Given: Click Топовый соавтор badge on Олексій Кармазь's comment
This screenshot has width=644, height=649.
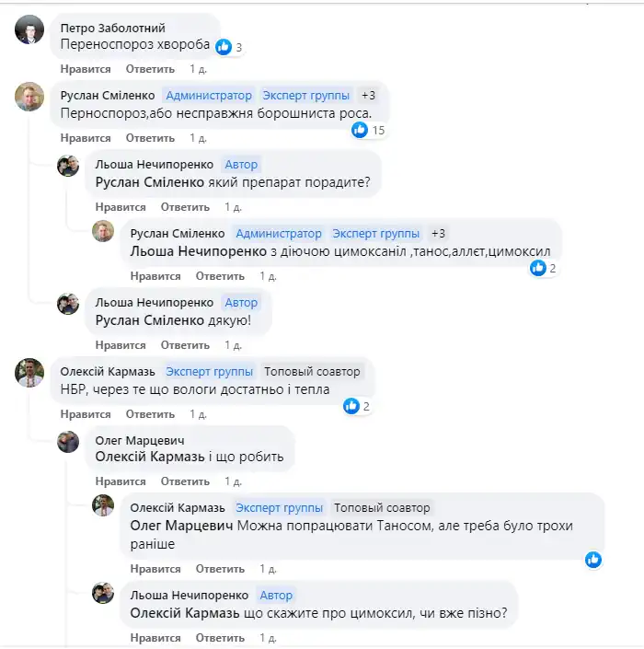Looking at the screenshot, I should (x=313, y=372).
